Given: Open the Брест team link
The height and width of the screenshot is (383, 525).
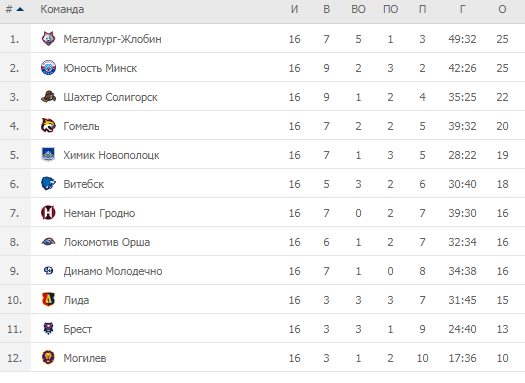Looking at the screenshot, I should click(x=78, y=329).
